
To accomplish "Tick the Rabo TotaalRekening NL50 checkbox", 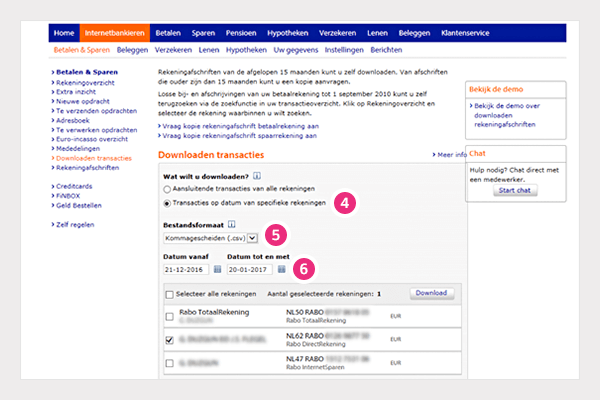I will point(170,317).
